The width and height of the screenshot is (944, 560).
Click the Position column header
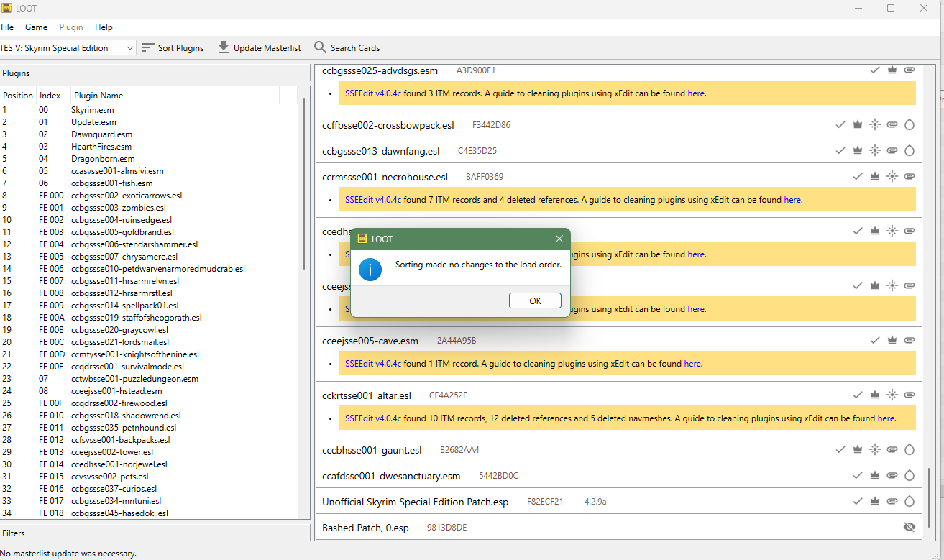tap(18, 96)
